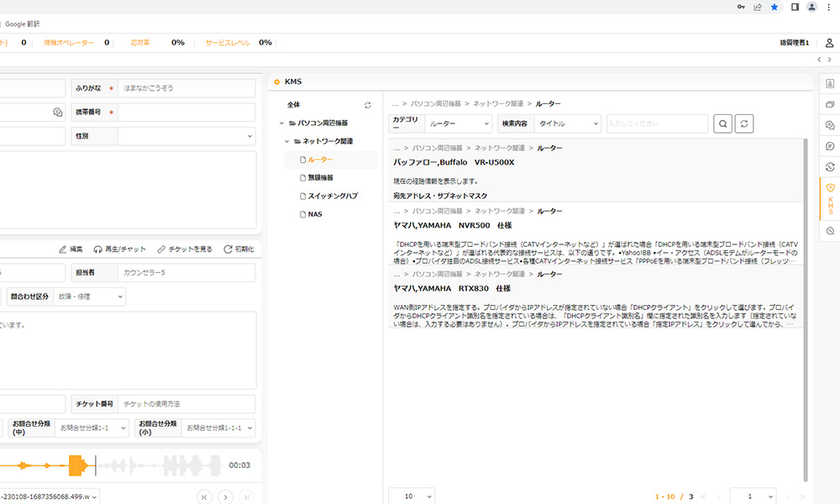Open the KMS shield sidebar tab

point(830,198)
